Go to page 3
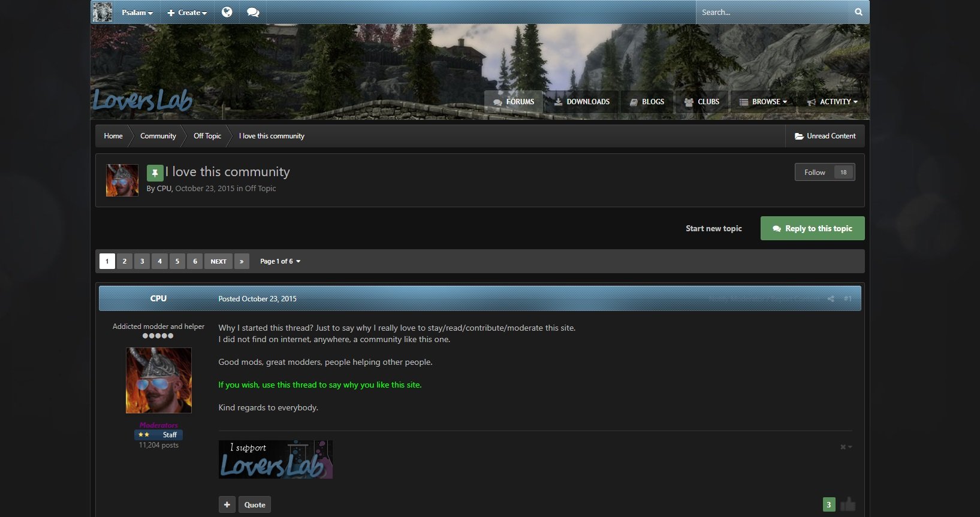The image size is (980, 517). point(142,261)
